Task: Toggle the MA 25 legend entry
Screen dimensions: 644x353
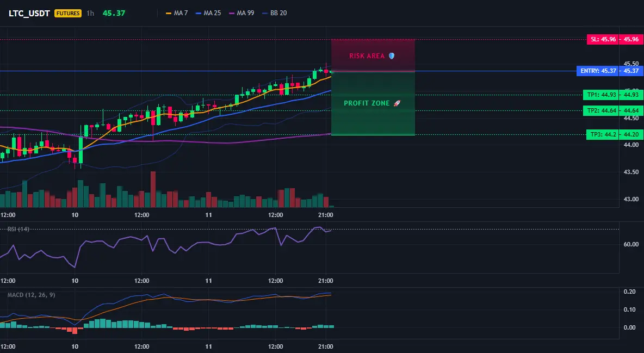Action: [x=208, y=13]
